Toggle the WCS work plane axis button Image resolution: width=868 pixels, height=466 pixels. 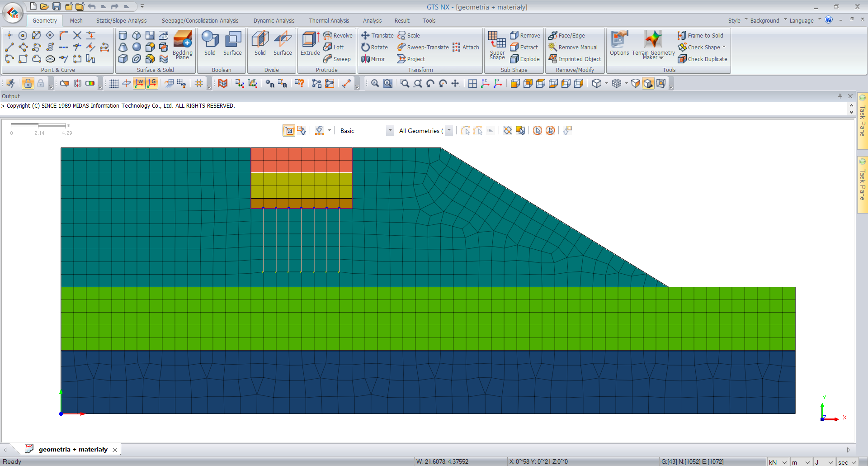[139, 83]
